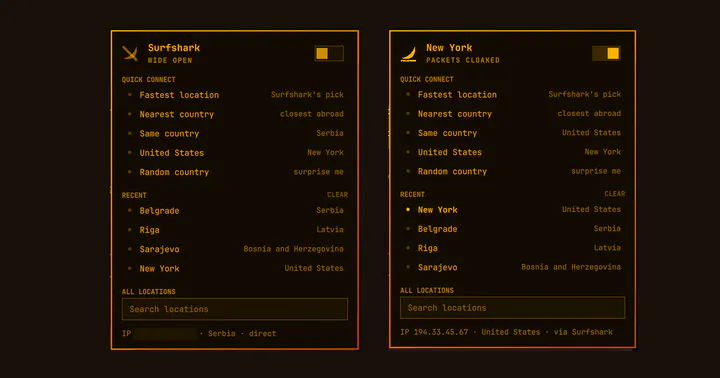Click surprise me label in cloaked panel

596,171
